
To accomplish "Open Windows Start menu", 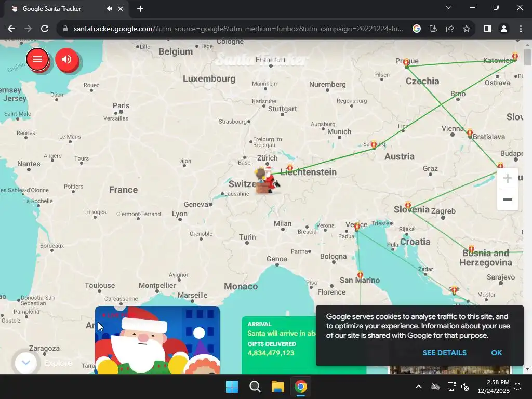I will coord(232,387).
